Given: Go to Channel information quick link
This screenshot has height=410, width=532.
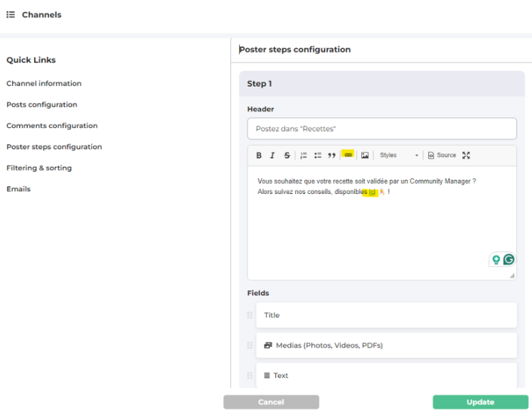Looking at the screenshot, I should [44, 84].
